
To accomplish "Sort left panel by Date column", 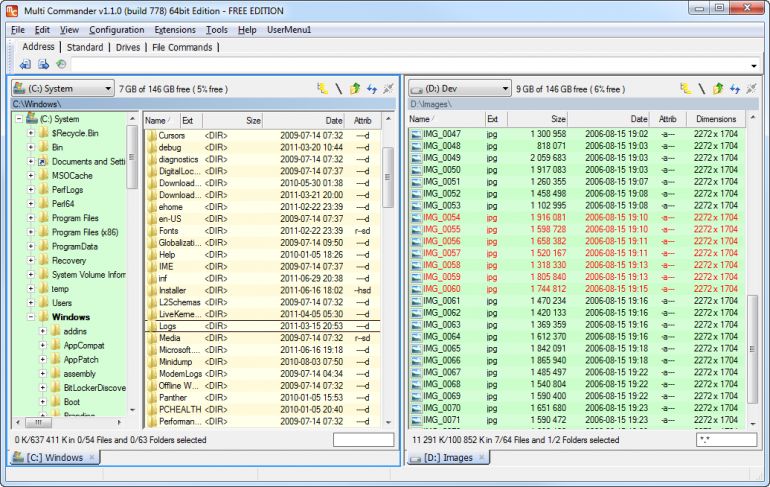I will pyautogui.click(x=304, y=120).
